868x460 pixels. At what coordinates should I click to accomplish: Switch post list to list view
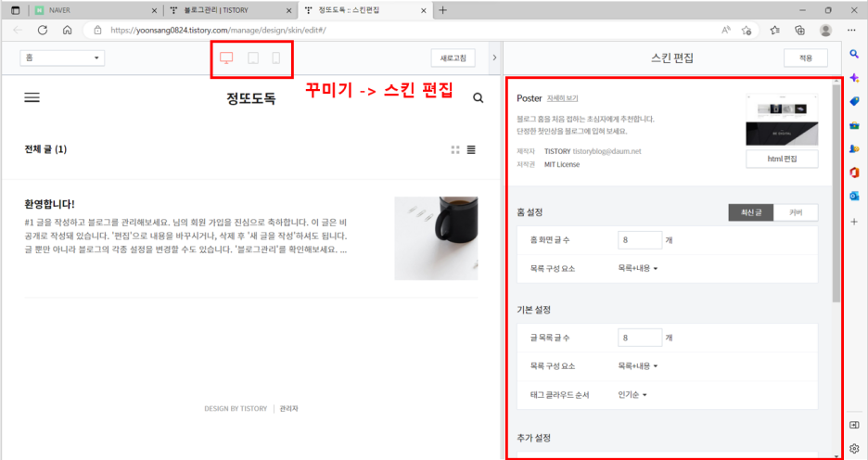coord(471,149)
